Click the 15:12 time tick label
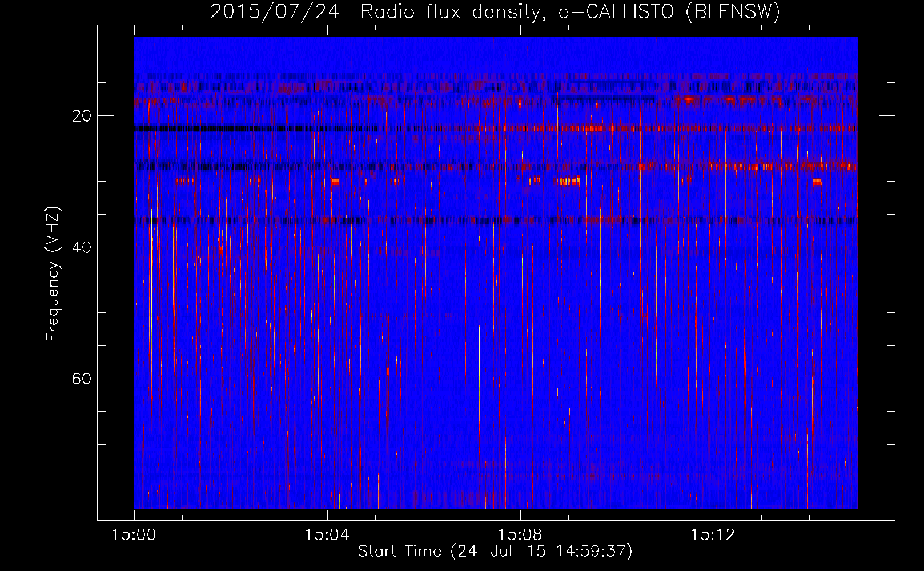 click(x=713, y=534)
